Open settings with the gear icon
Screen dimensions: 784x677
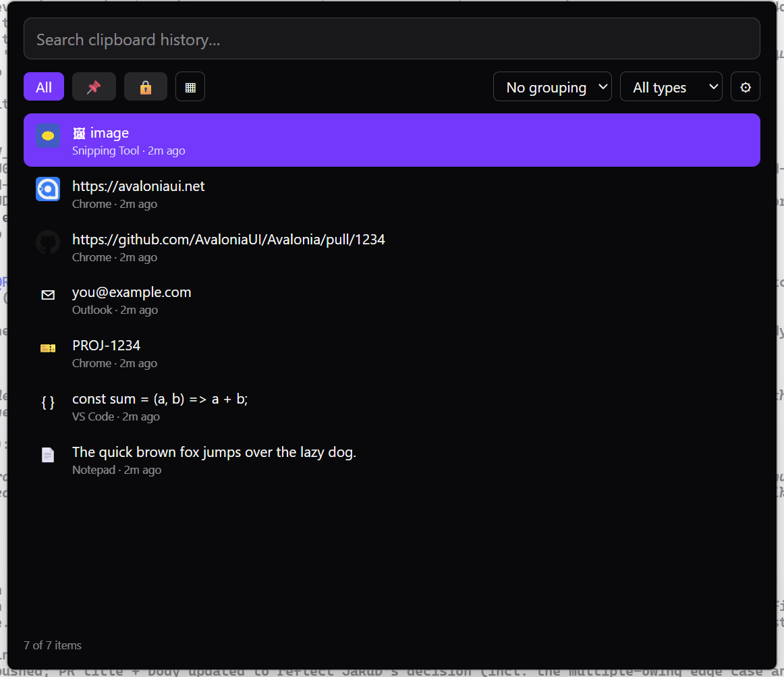point(745,86)
